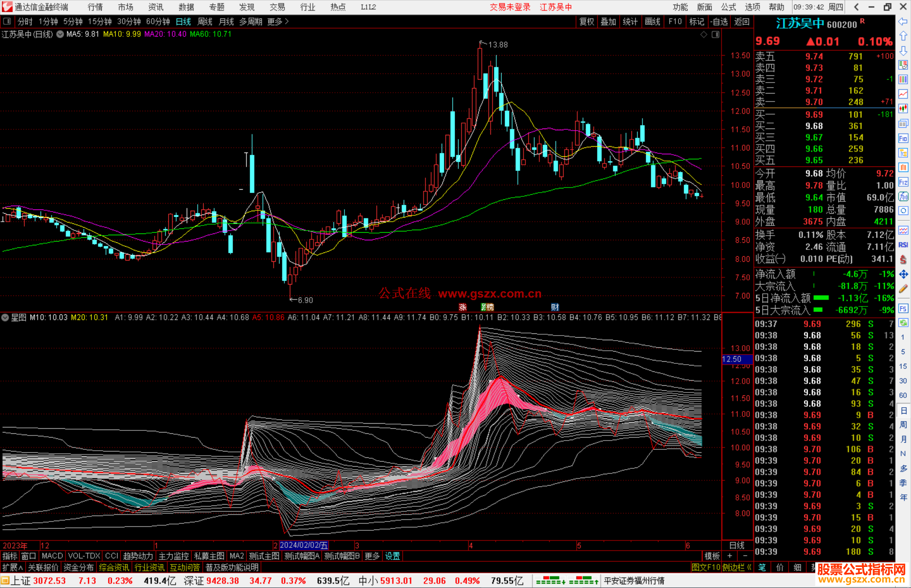
Task: Click the RSI indicator sidebar icon
Action: point(903,245)
